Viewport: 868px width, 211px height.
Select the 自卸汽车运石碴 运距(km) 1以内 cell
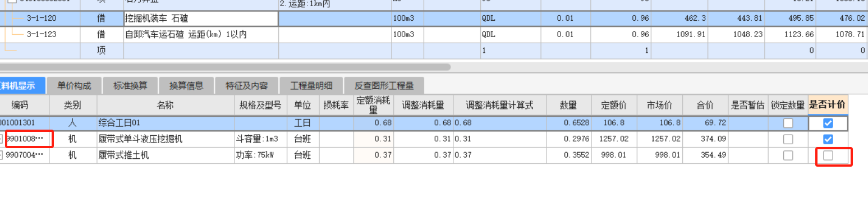(201, 34)
